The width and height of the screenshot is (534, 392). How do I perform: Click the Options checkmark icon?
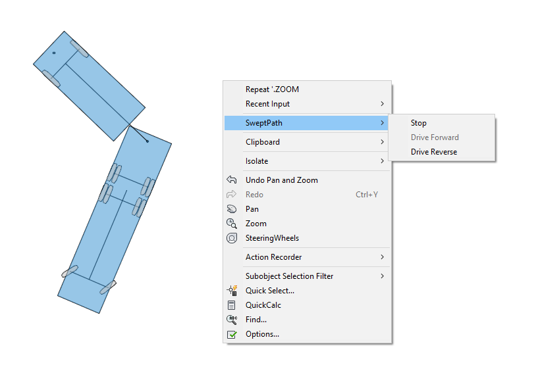point(232,334)
